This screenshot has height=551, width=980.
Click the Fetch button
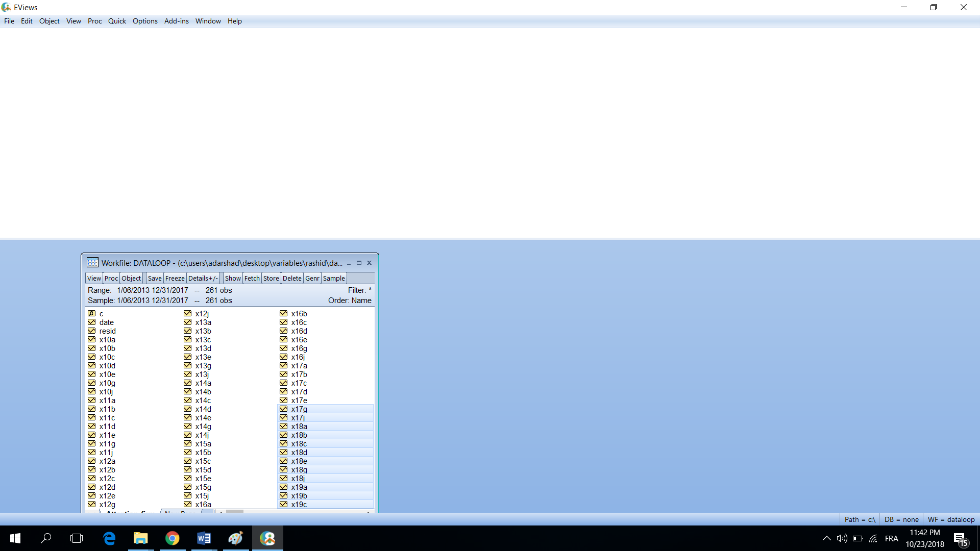coord(252,278)
